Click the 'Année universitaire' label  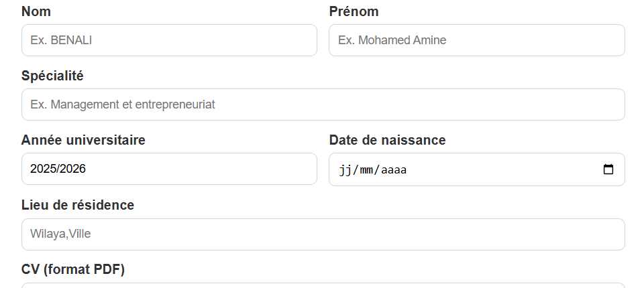click(83, 140)
